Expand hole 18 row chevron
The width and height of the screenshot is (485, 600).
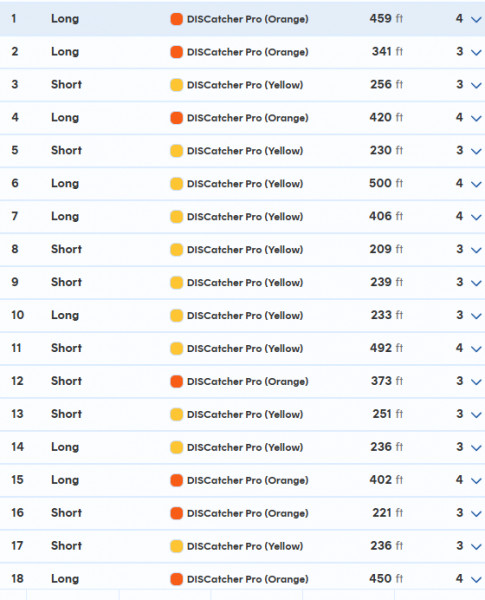(476, 579)
